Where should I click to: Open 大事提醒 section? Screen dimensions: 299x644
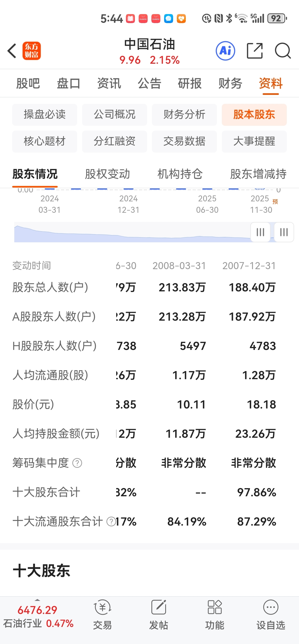pyautogui.click(x=254, y=141)
